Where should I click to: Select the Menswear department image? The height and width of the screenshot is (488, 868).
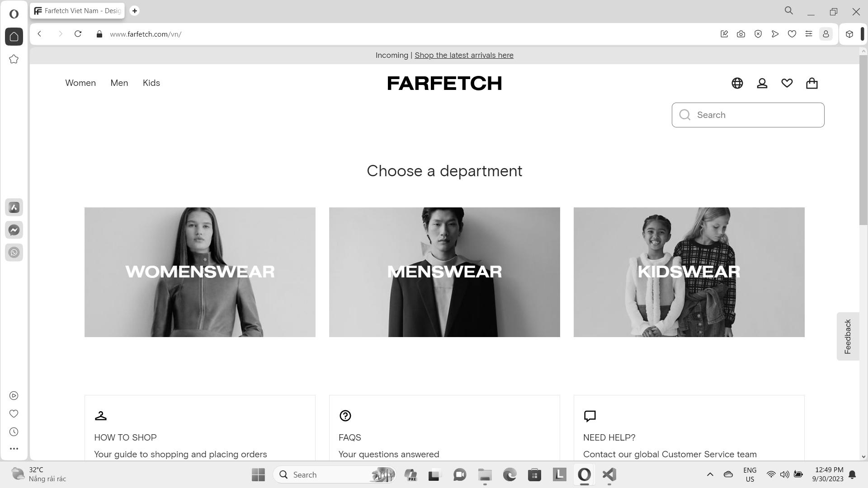tap(444, 272)
